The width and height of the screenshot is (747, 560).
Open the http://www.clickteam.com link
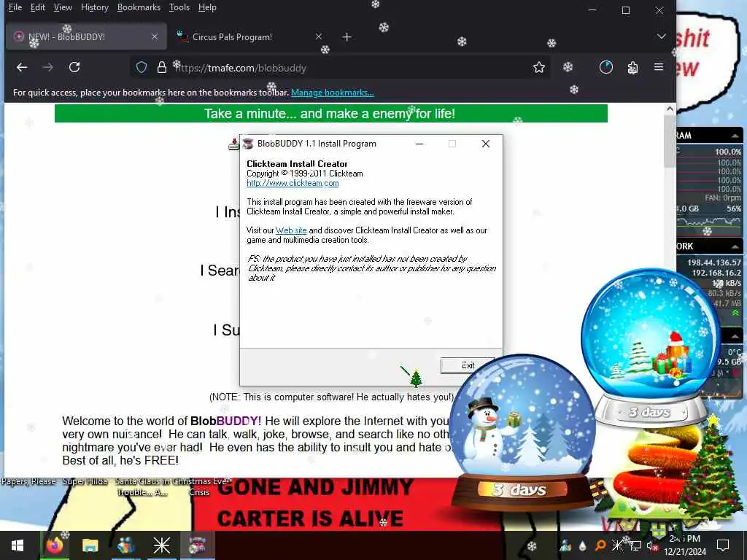pyautogui.click(x=293, y=183)
